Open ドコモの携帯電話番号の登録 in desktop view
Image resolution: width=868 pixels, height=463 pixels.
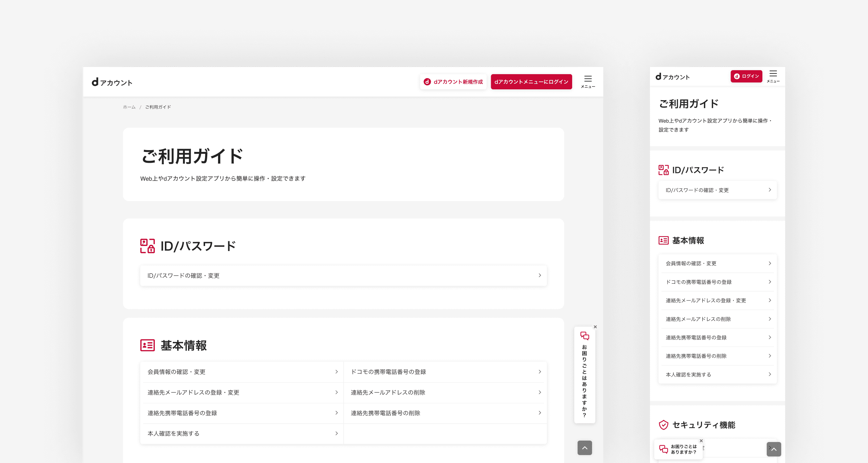[445, 372]
